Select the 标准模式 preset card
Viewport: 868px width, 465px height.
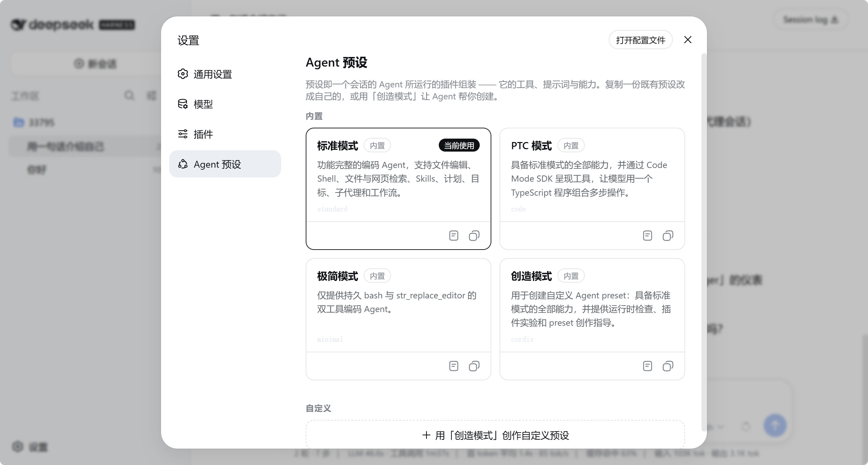coord(398,189)
